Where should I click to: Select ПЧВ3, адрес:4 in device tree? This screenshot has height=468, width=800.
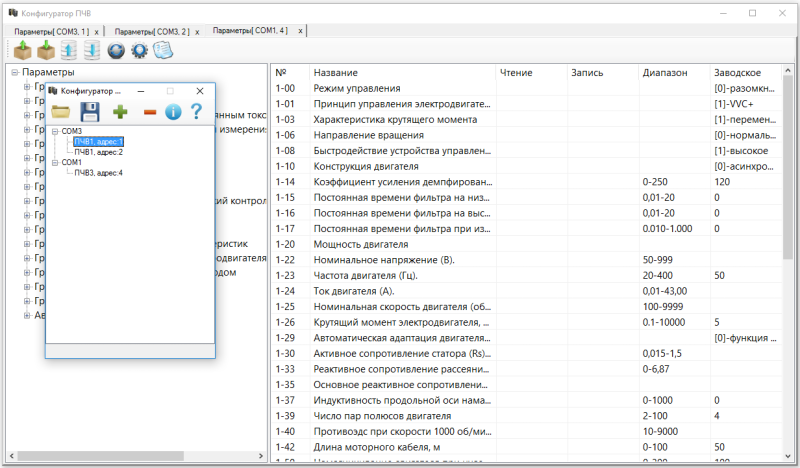point(98,173)
